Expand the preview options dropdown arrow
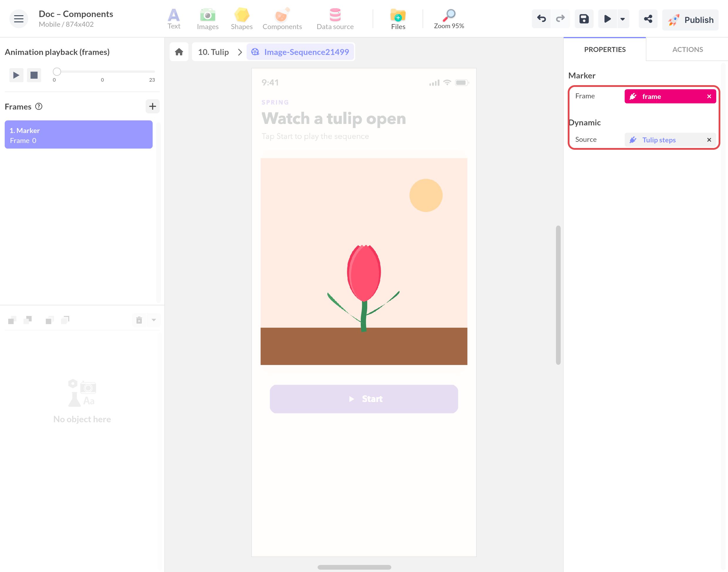Image resolution: width=728 pixels, height=572 pixels. tap(623, 19)
